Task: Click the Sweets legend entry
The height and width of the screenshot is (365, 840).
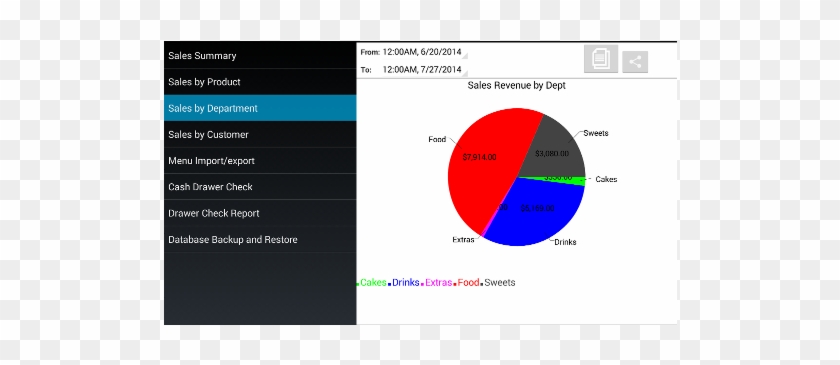Action: pyautogui.click(x=498, y=282)
